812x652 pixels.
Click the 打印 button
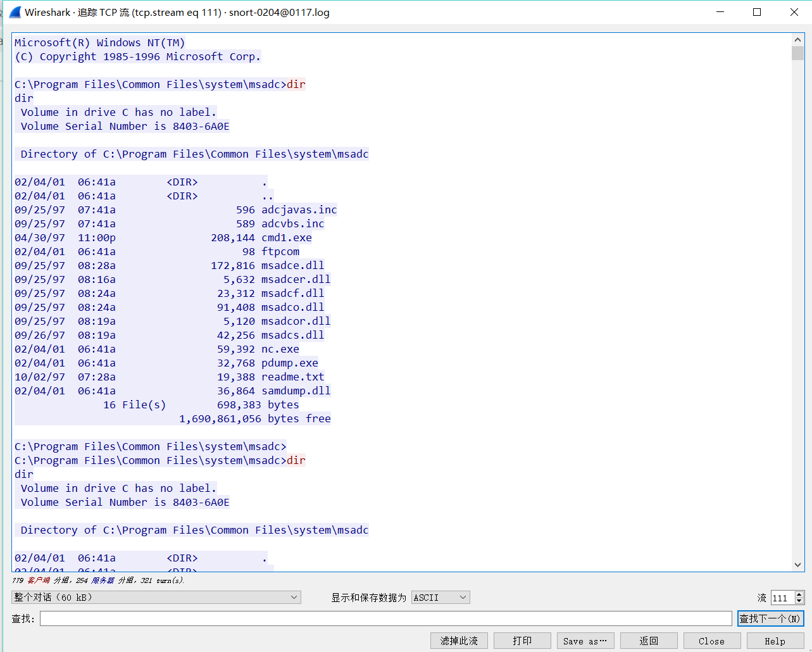522,641
